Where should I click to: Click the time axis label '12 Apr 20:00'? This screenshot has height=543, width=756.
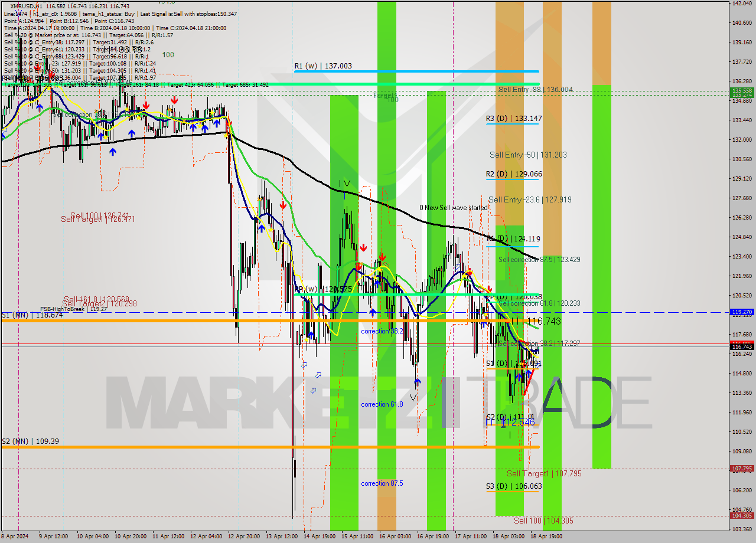click(245, 537)
